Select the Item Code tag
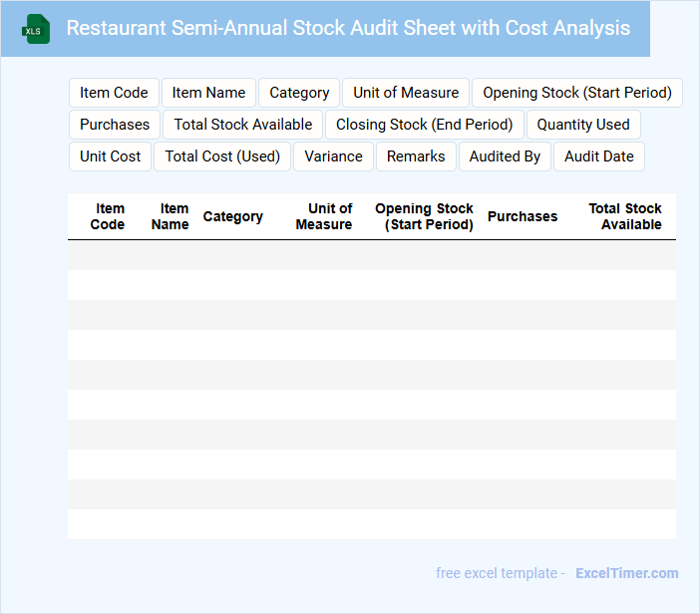The image size is (700, 614). [x=114, y=93]
